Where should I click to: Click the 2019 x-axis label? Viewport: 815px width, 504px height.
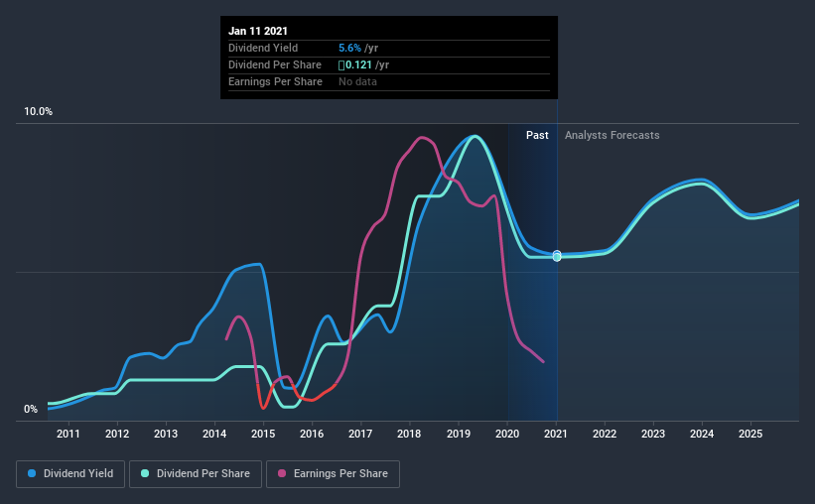tap(459, 434)
